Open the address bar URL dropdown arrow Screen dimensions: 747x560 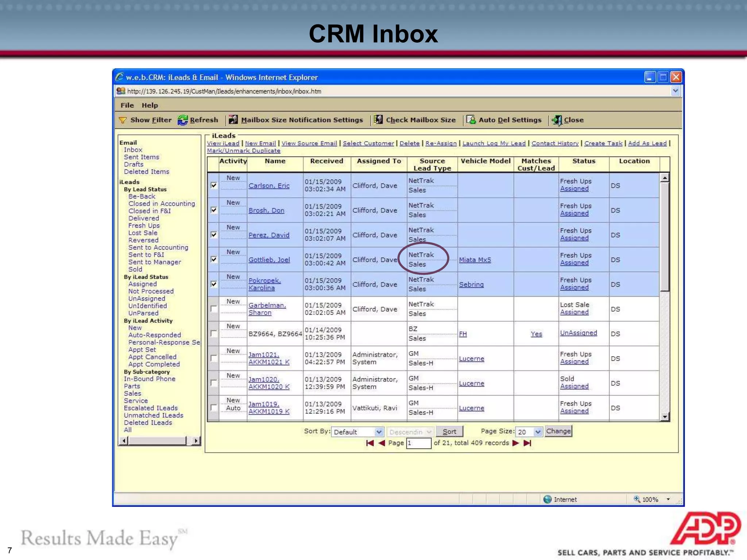(676, 91)
